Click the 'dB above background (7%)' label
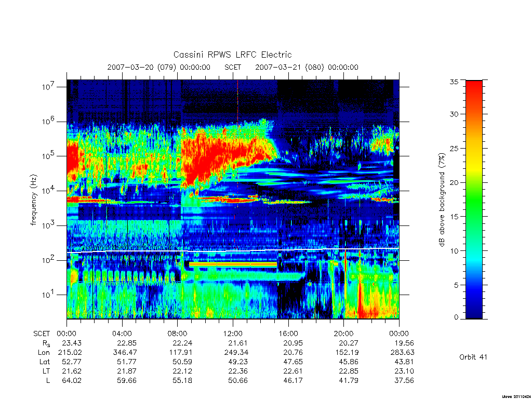Viewport: 532px width, 399px height. click(x=442, y=199)
